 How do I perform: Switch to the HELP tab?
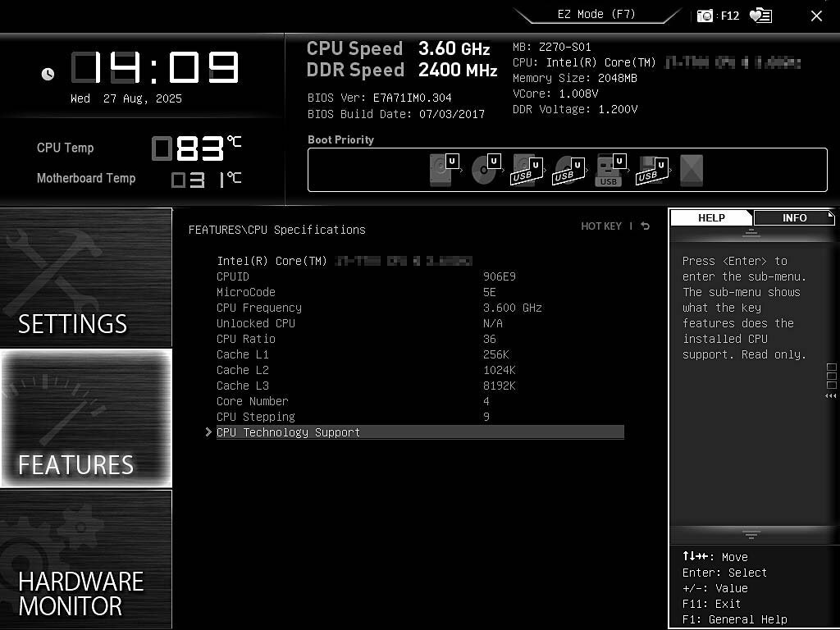click(711, 217)
